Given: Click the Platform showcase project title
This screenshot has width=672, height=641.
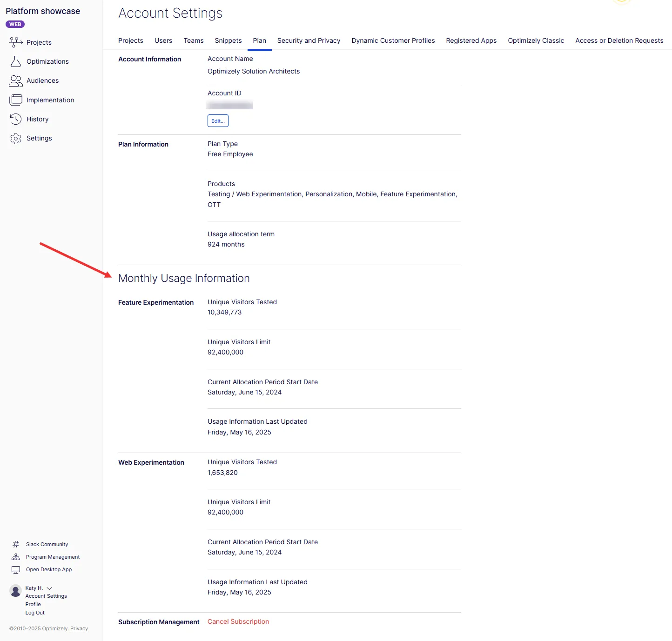Looking at the screenshot, I should pyautogui.click(x=43, y=11).
